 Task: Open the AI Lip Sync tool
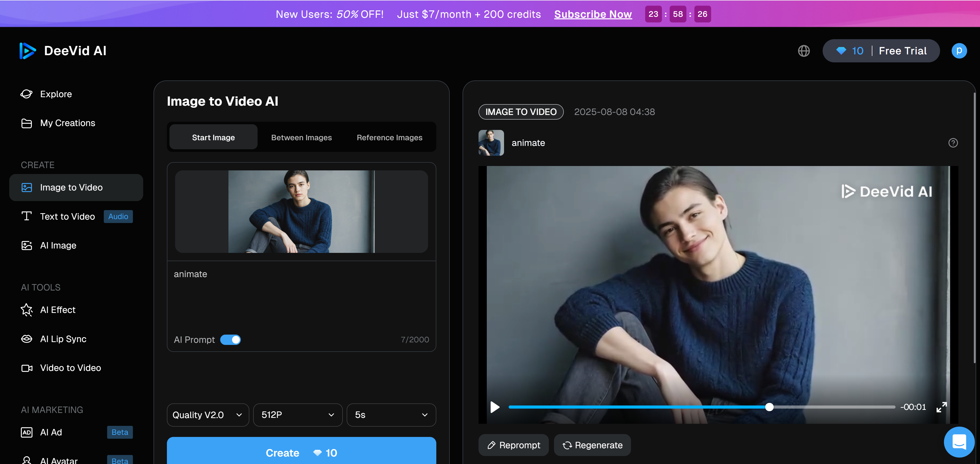coord(63,339)
